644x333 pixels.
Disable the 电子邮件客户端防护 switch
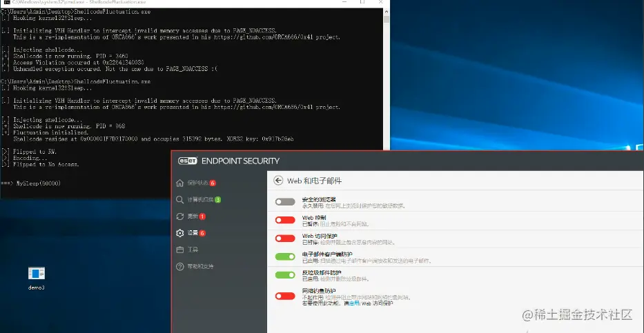pyautogui.click(x=285, y=256)
